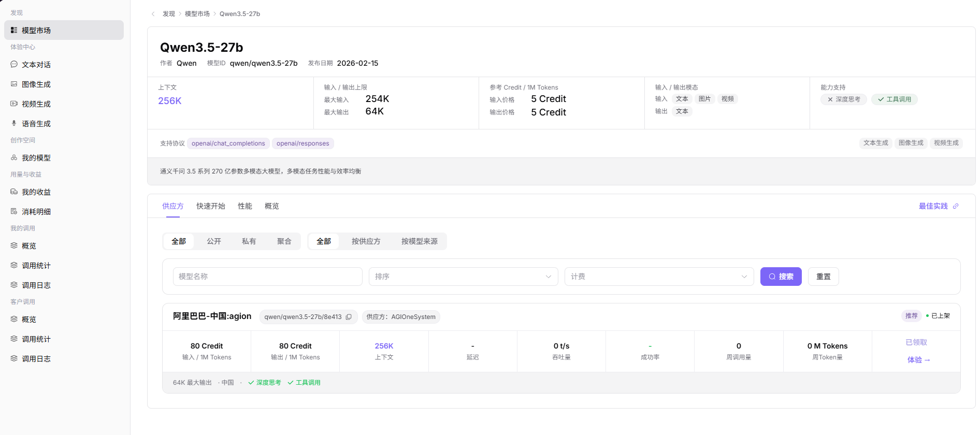
Task: Click the 图像生成 tag beside 文本生成
Action: (x=911, y=143)
